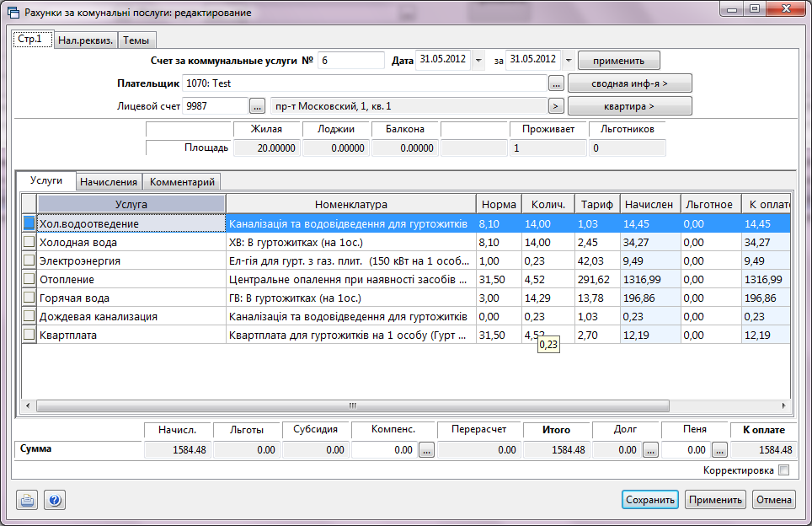Viewport: 812px width, 526px height.
Task: Enable the Корректировка checkbox
Action: pos(784,470)
